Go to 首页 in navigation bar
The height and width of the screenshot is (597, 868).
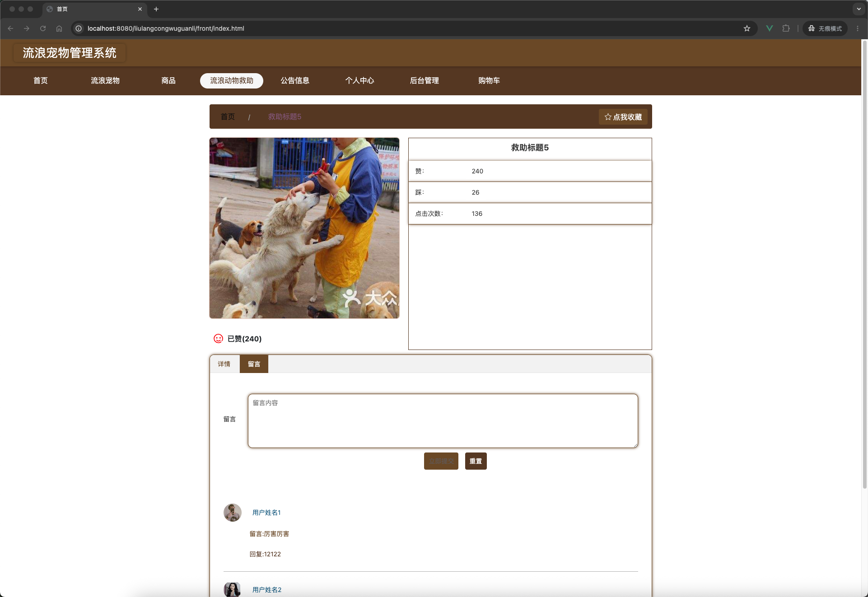tap(41, 81)
